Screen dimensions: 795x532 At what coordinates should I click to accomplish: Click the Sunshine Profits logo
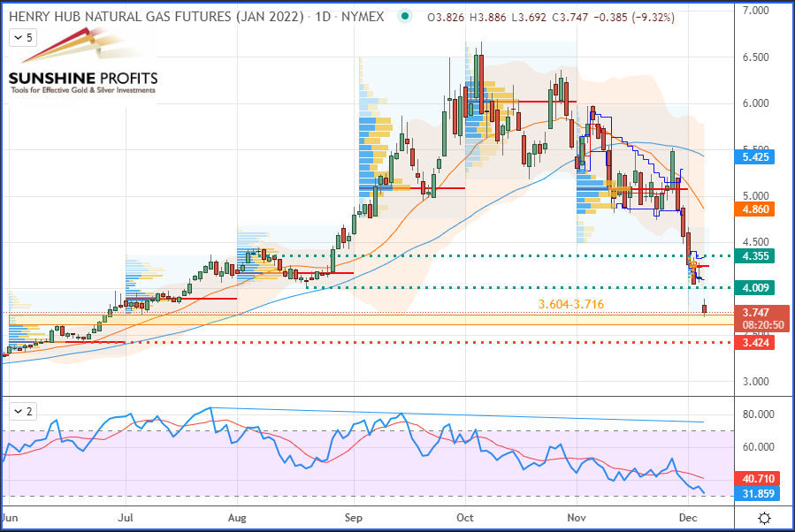(82, 62)
